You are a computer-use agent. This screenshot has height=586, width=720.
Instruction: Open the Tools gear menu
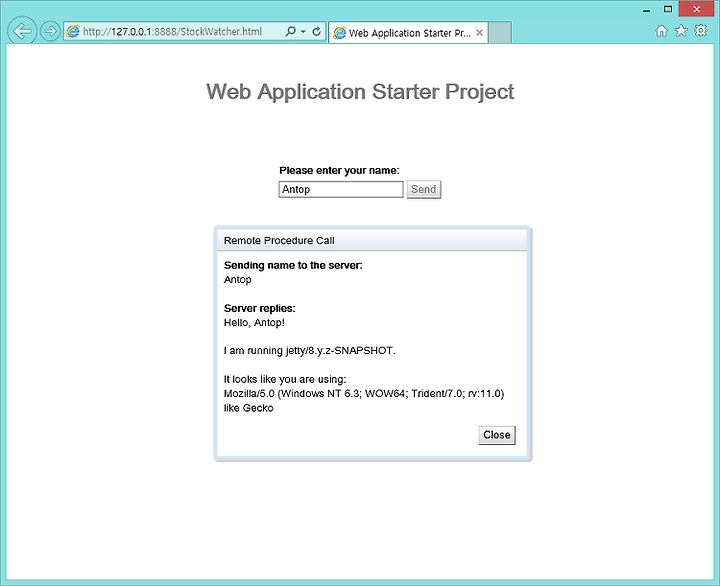701,31
